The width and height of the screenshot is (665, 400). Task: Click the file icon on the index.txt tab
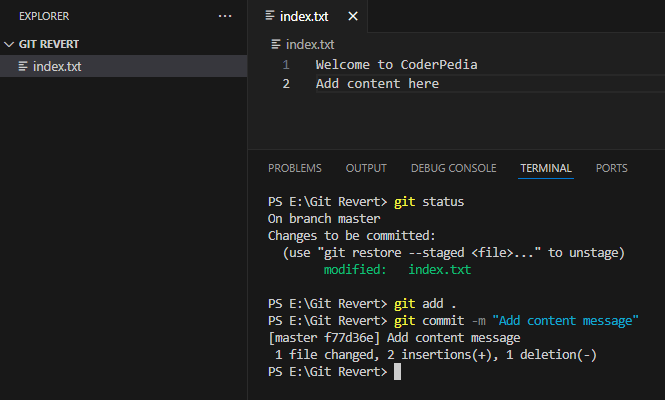pos(269,17)
